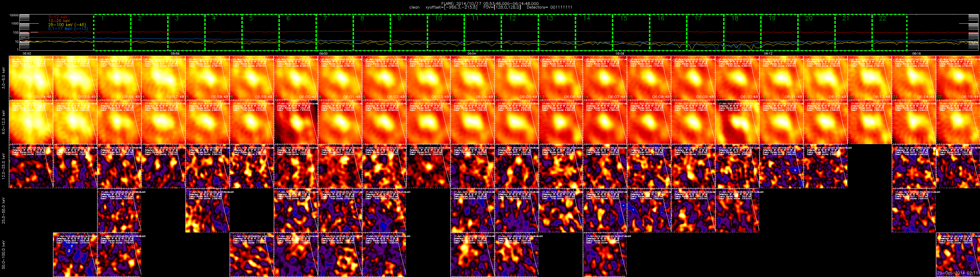The image size is (980, 277).
Task: Click the 06:00 time axis label
Action: pyautogui.click(x=323, y=54)
